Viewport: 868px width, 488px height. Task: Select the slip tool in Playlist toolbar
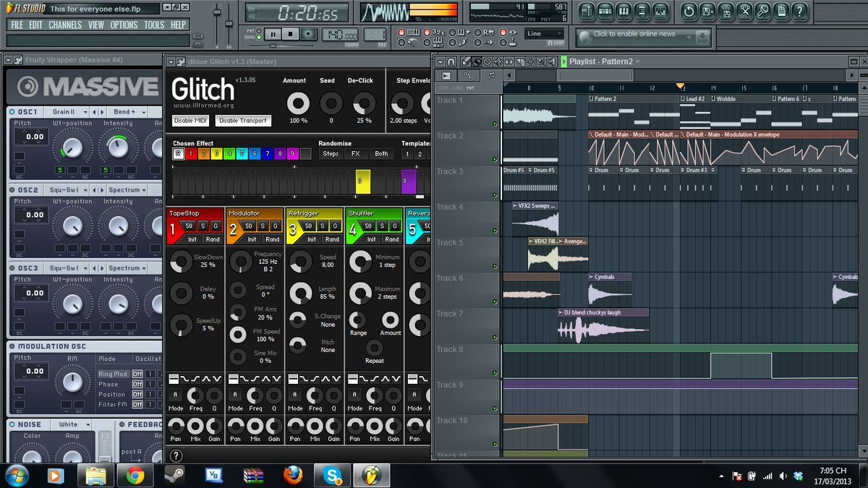[509, 61]
